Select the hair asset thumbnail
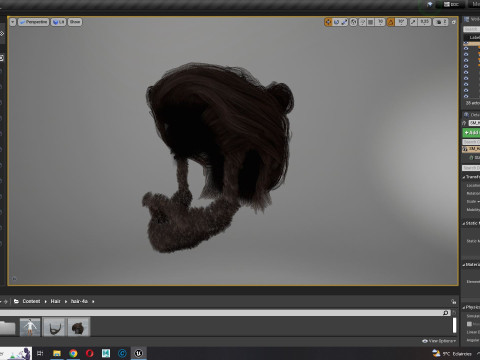 pyautogui.click(x=79, y=327)
